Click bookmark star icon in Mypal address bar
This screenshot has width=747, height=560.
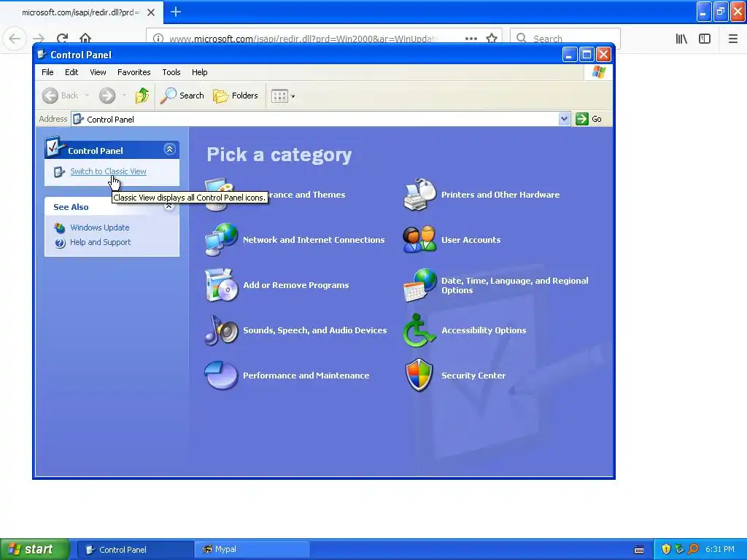click(492, 38)
